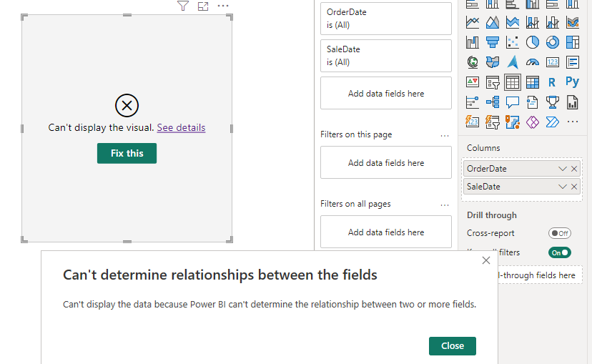Select the Decomposition tree visual
592x364 pixels.
[493, 102]
